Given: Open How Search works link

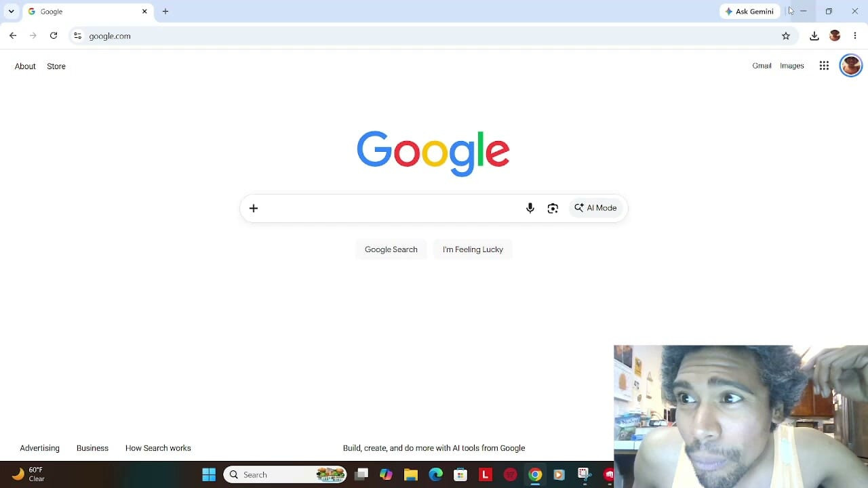Looking at the screenshot, I should 158,448.
